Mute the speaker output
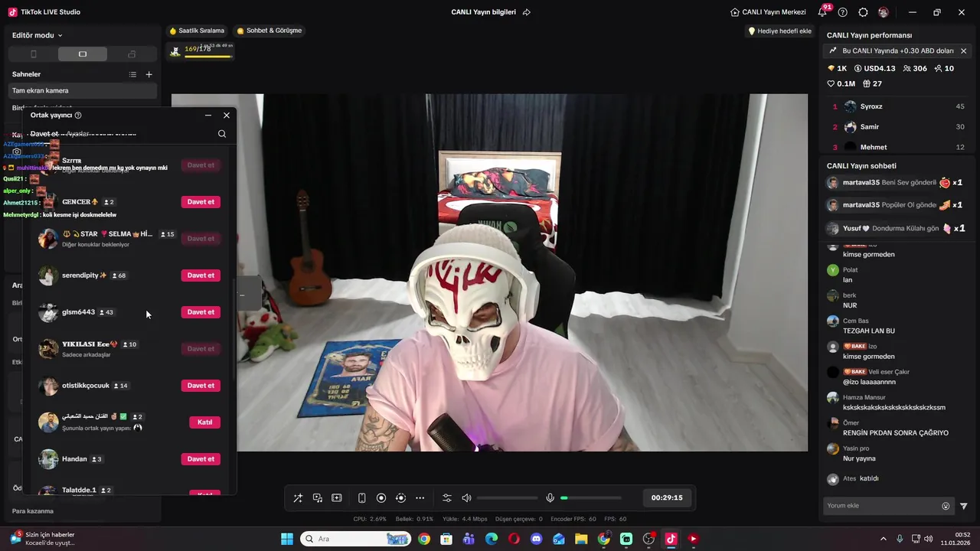This screenshot has width=980, height=551. (466, 498)
